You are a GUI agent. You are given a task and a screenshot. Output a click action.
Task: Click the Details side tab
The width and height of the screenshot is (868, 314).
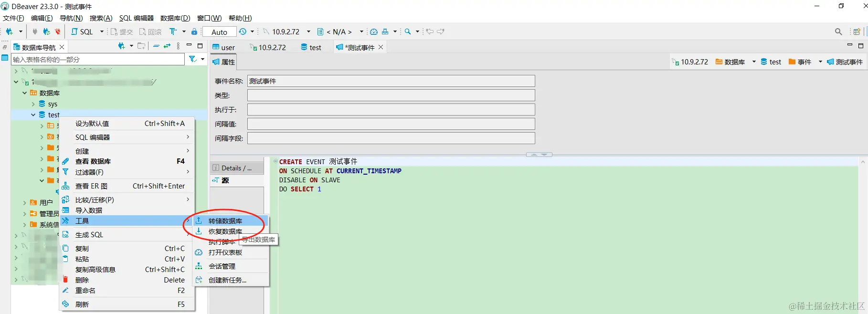coord(237,168)
